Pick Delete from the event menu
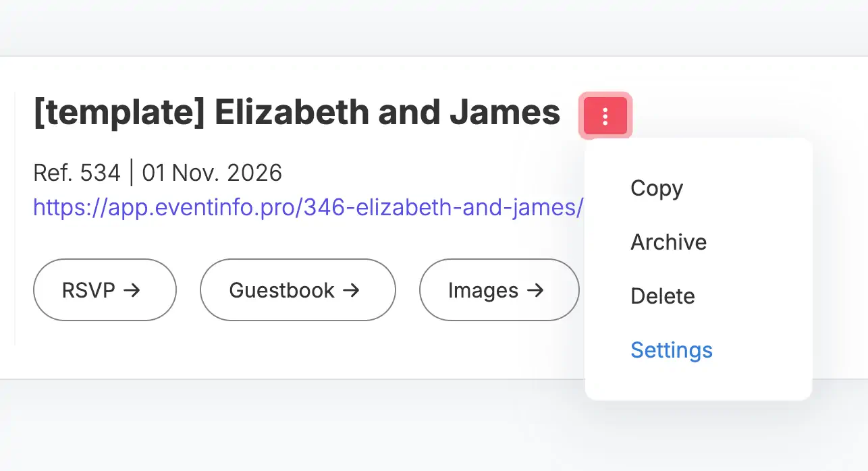The image size is (868, 471). (663, 296)
